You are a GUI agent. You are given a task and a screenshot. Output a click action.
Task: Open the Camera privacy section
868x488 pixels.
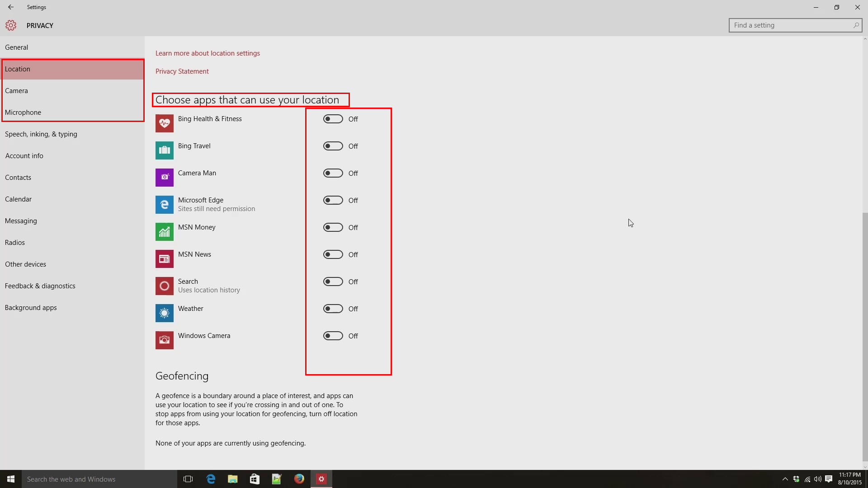tap(72, 91)
